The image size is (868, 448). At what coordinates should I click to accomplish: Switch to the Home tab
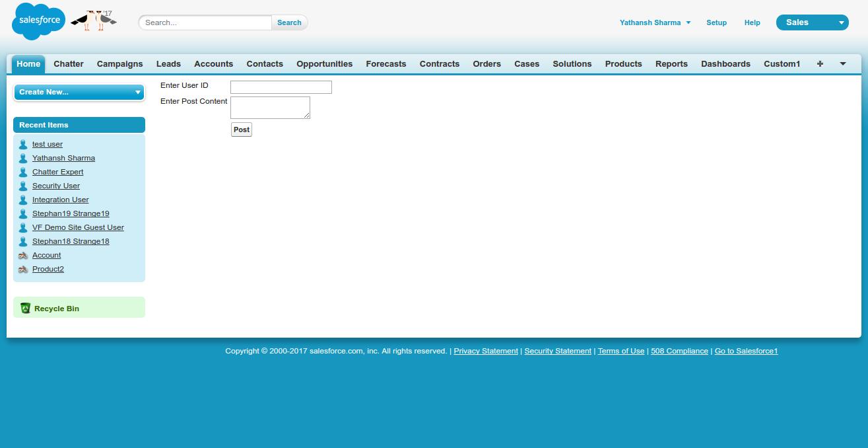pyautogui.click(x=28, y=63)
